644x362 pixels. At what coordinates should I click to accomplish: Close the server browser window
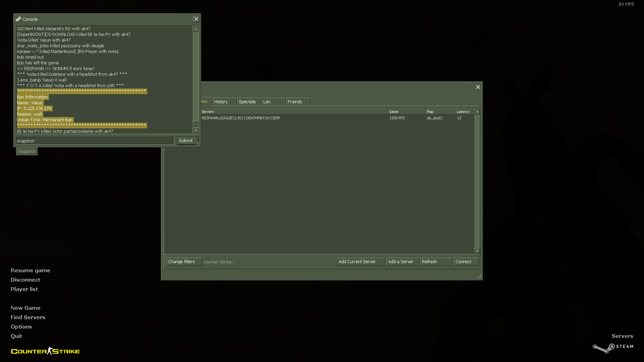coord(478,87)
